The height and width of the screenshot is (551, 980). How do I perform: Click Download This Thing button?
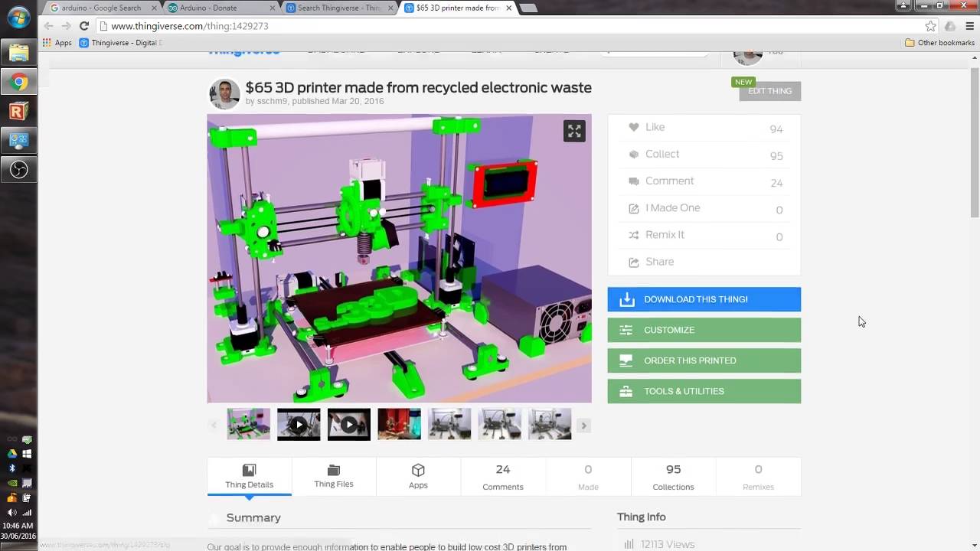point(704,299)
